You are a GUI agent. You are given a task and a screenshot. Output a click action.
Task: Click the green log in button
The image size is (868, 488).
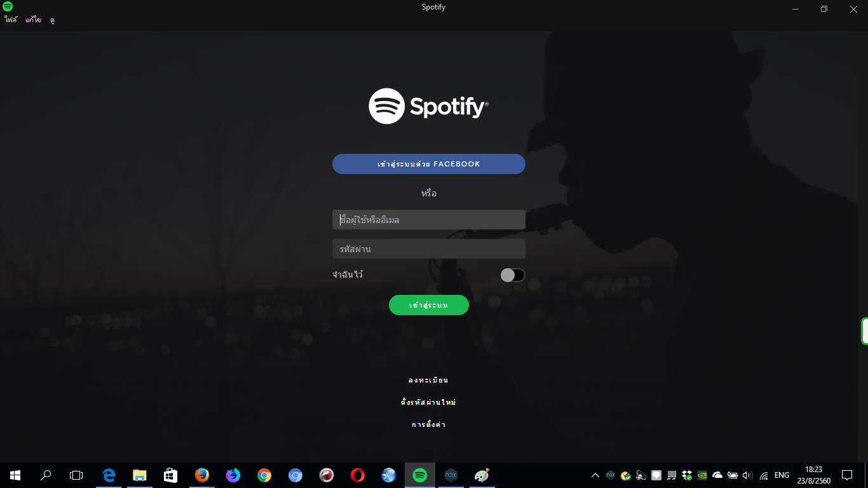pos(429,305)
